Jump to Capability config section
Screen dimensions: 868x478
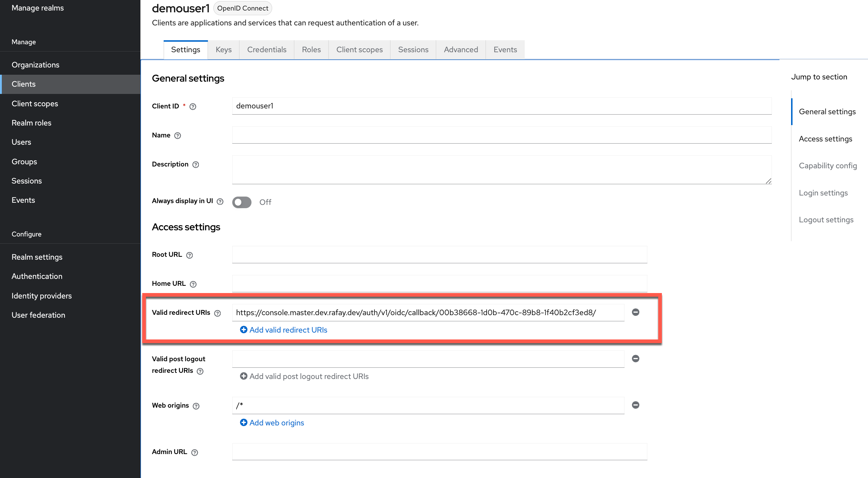(828, 166)
